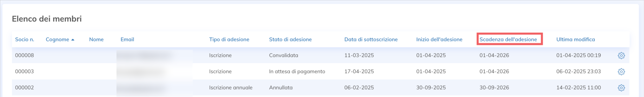Sort by Nome column header
This screenshot has height=97, width=644.
[x=96, y=40]
